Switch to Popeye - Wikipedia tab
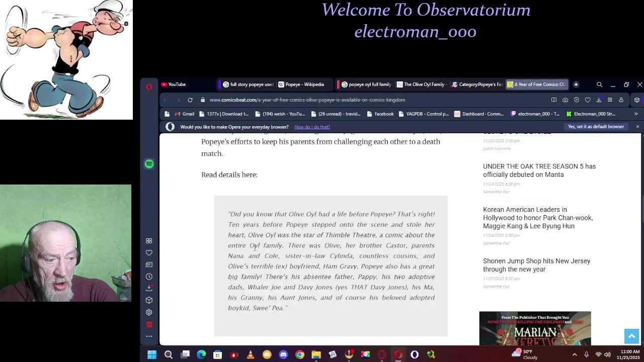The width and height of the screenshot is (644, 362). pos(304,84)
